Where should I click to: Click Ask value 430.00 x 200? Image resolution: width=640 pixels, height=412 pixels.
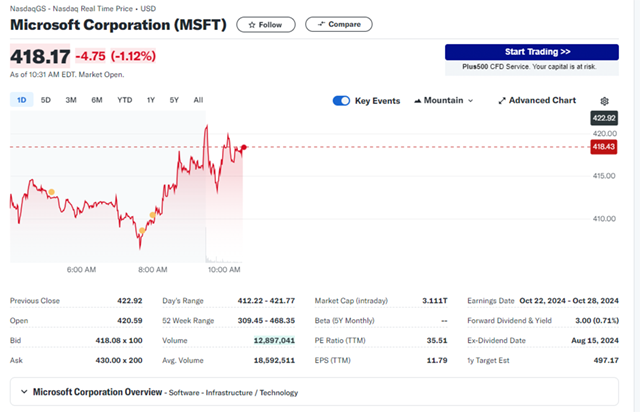pyautogui.click(x=119, y=361)
